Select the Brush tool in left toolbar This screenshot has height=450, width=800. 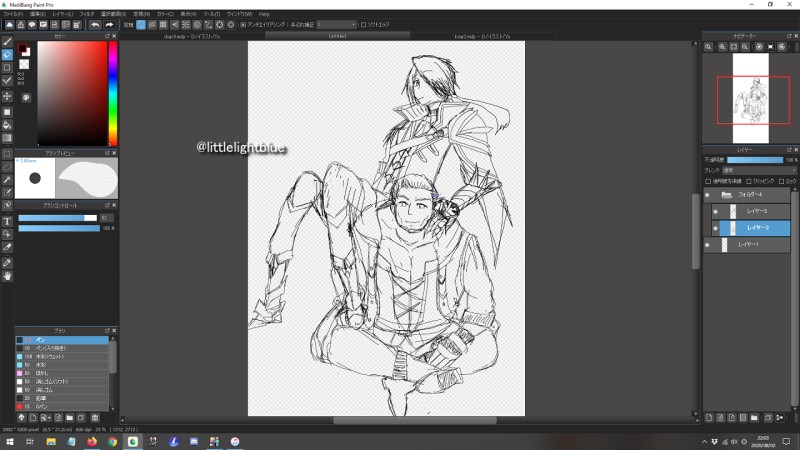[x=7, y=42]
